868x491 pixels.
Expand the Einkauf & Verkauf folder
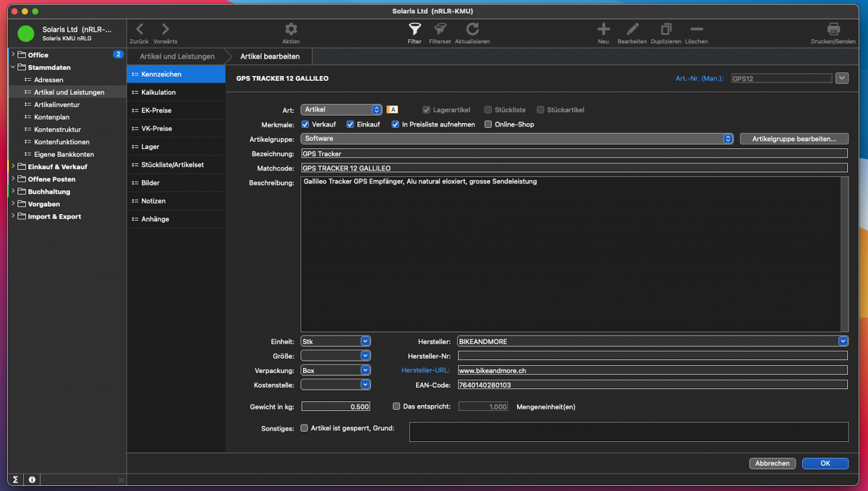[13, 167]
